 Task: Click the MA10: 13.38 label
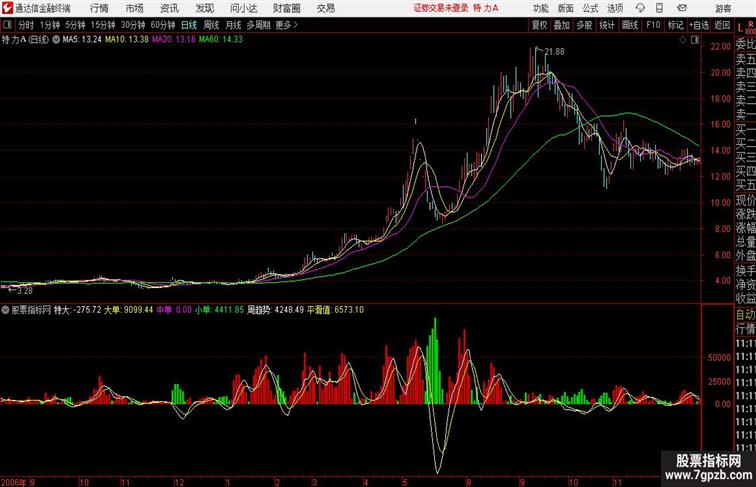127,40
